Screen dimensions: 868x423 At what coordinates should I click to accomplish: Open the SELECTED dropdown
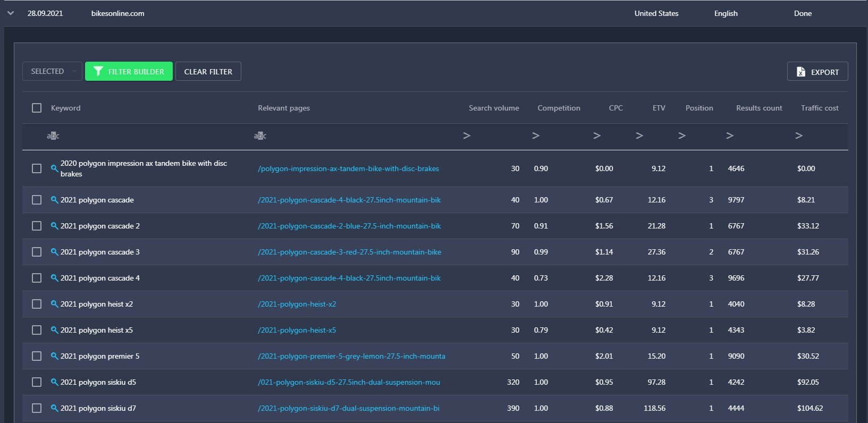[x=52, y=71]
